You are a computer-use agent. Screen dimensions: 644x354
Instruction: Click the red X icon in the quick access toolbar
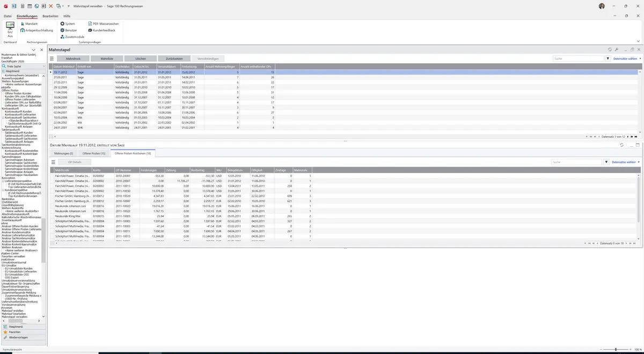point(50,6)
